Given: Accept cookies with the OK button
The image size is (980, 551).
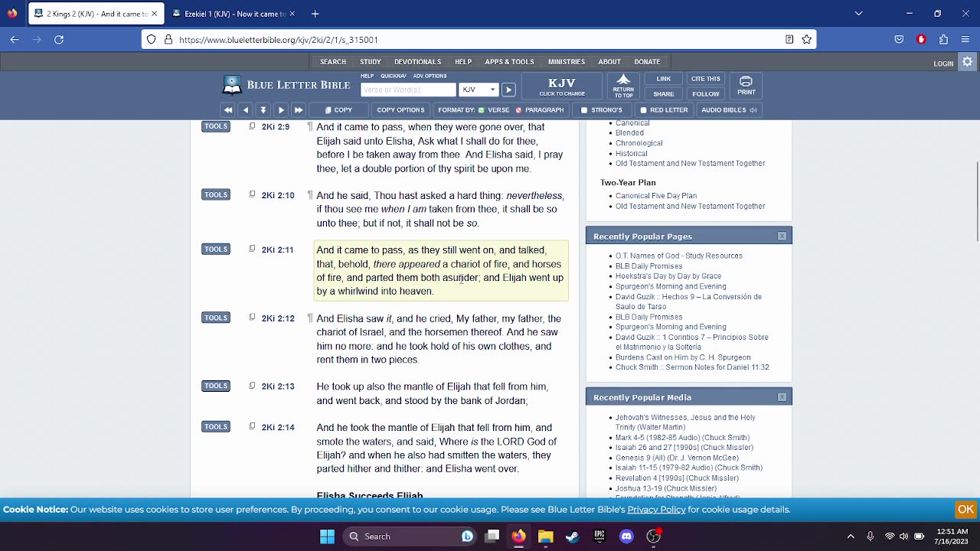Looking at the screenshot, I should tap(965, 510).
